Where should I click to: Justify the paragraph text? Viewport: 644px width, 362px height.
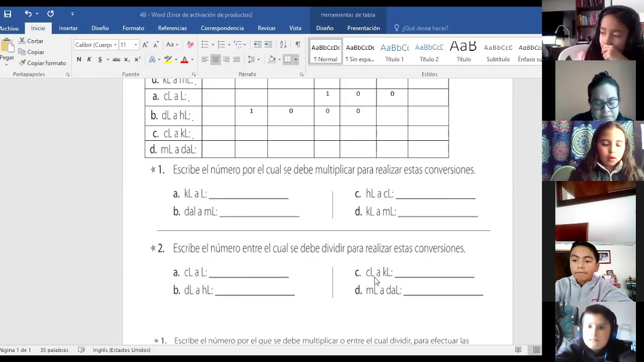coord(236,60)
